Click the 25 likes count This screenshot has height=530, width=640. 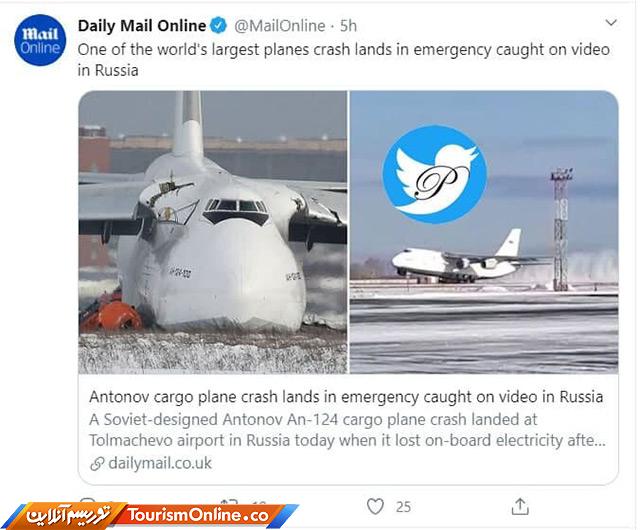[403, 507]
